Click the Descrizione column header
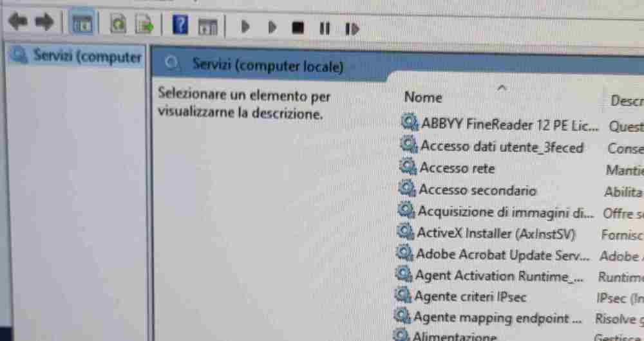 click(625, 101)
